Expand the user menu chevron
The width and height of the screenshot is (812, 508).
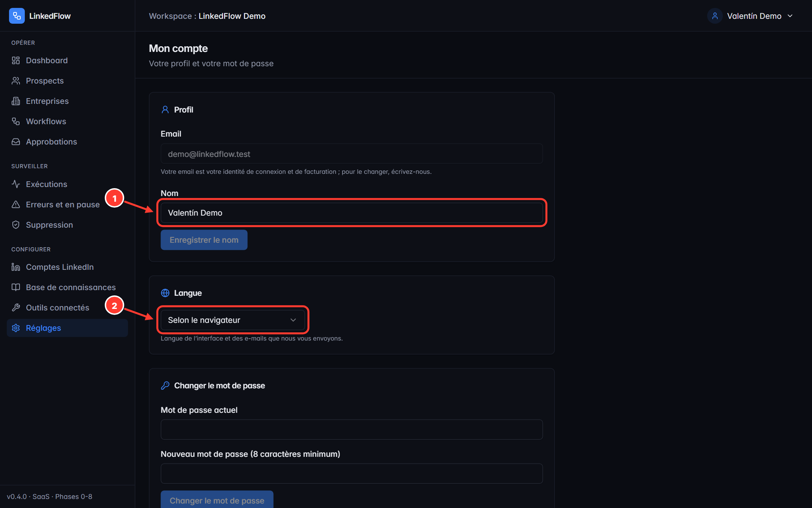(x=790, y=16)
